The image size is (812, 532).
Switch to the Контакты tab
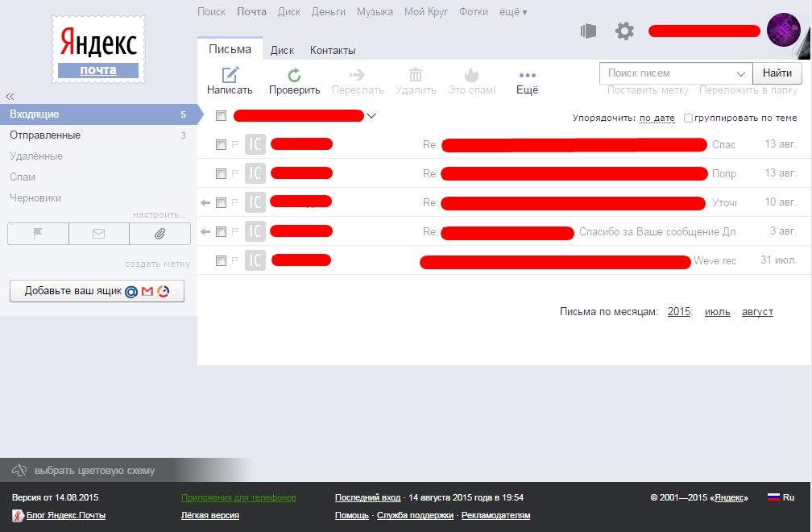pyautogui.click(x=333, y=50)
